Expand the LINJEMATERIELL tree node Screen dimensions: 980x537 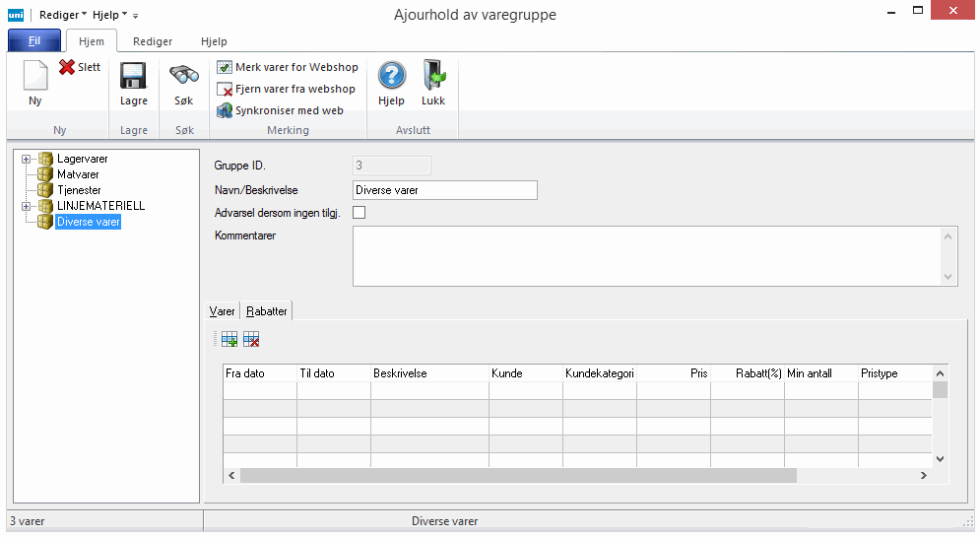[x=26, y=206]
